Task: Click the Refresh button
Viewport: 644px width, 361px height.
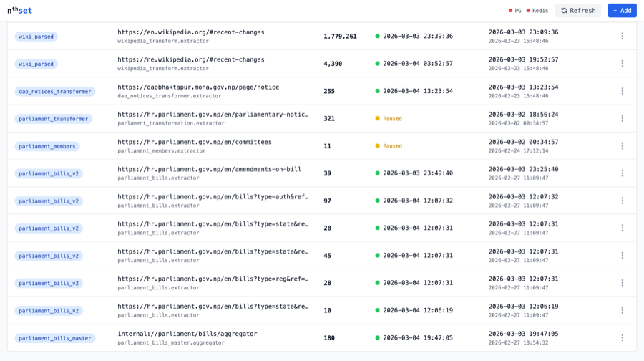Action: pyautogui.click(x=578, y=10)
